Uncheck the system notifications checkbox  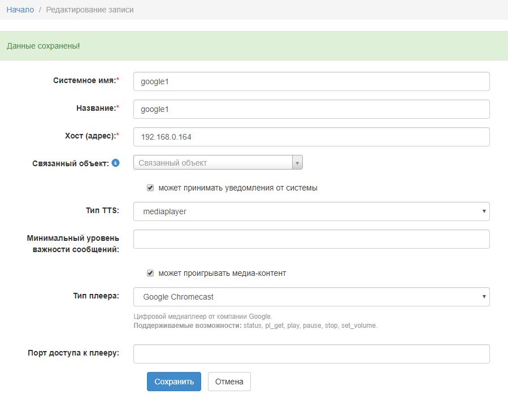[x=150, y=188]
